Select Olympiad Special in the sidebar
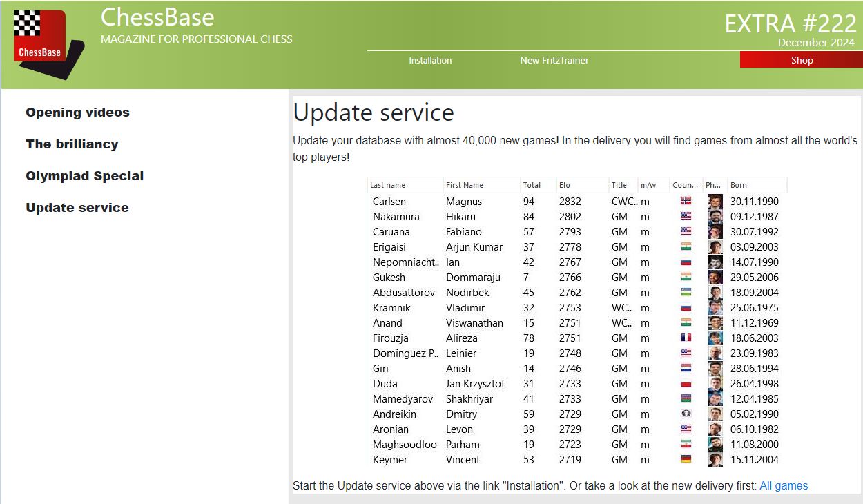The width and height of the screenshot is (863, 504). pyautogui.click(x=84, y=176)
